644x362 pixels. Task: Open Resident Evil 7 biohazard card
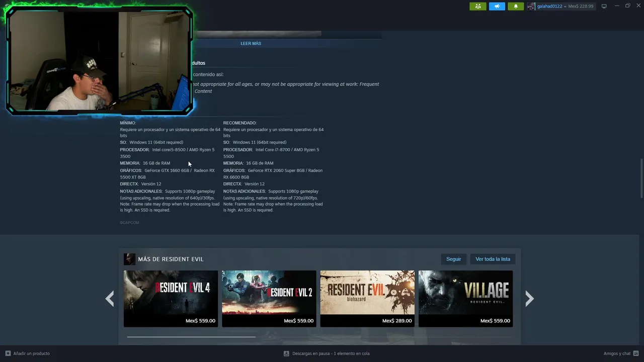[367, 299]
